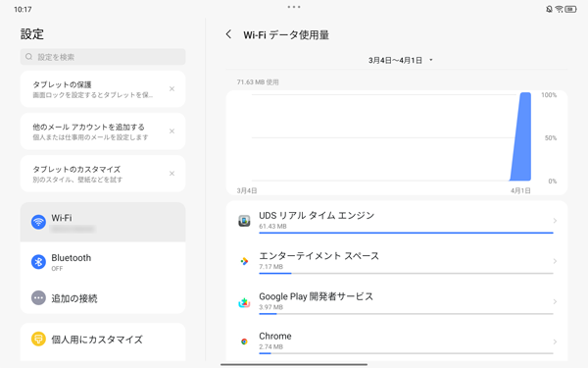Click the UDS usage progress bar
The image size is (588, 368).
pyautogui.click(x=406, y=233)
